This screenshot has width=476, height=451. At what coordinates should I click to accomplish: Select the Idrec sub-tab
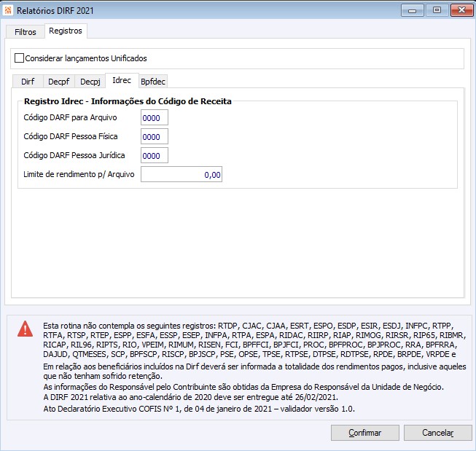(122, 80)
